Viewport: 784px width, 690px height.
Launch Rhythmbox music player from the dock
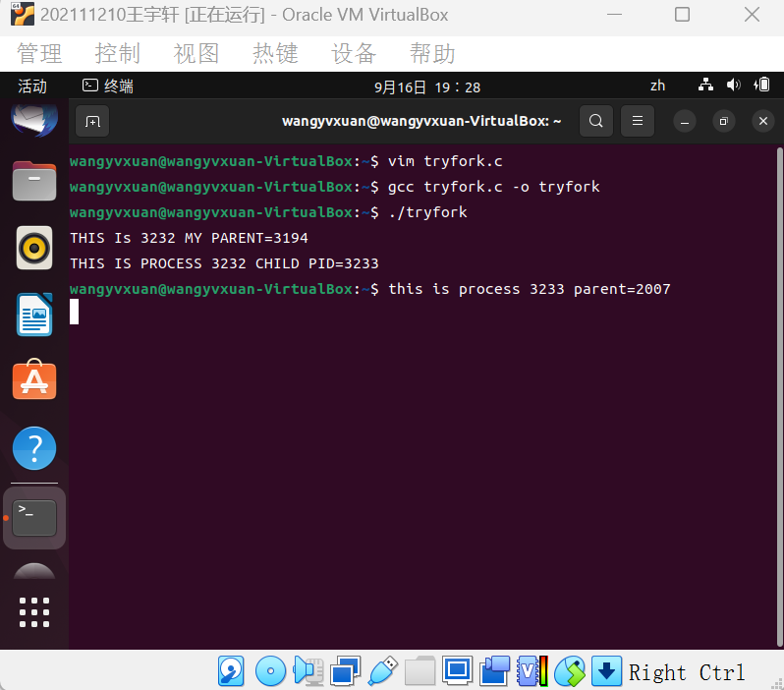(x=34, y=248)
